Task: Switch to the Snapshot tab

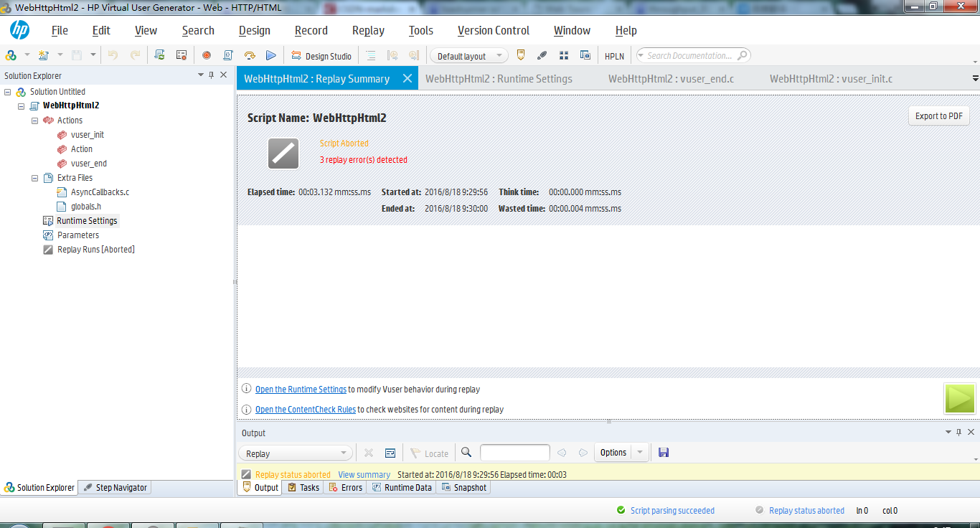Action: tap(463, 487)
